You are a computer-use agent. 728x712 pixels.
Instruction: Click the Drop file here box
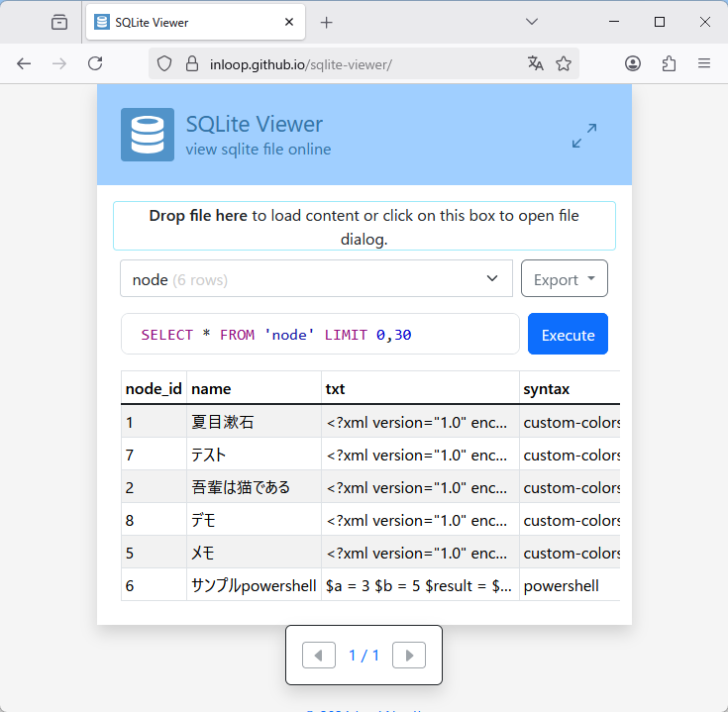[364, 226]
